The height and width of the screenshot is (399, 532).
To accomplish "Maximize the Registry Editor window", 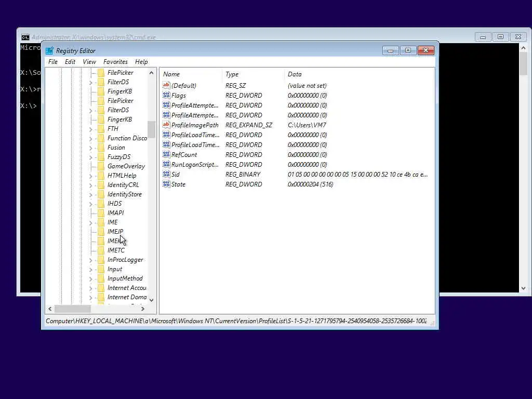I will (x=408, y=50).
